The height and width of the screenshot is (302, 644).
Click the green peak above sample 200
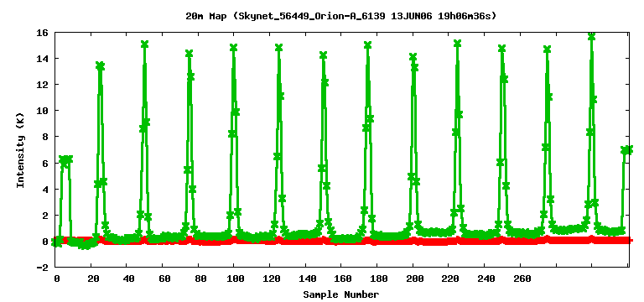click(413, 57)
